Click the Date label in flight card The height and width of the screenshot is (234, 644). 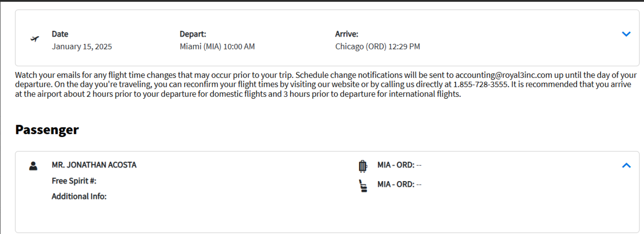point(60,34)
